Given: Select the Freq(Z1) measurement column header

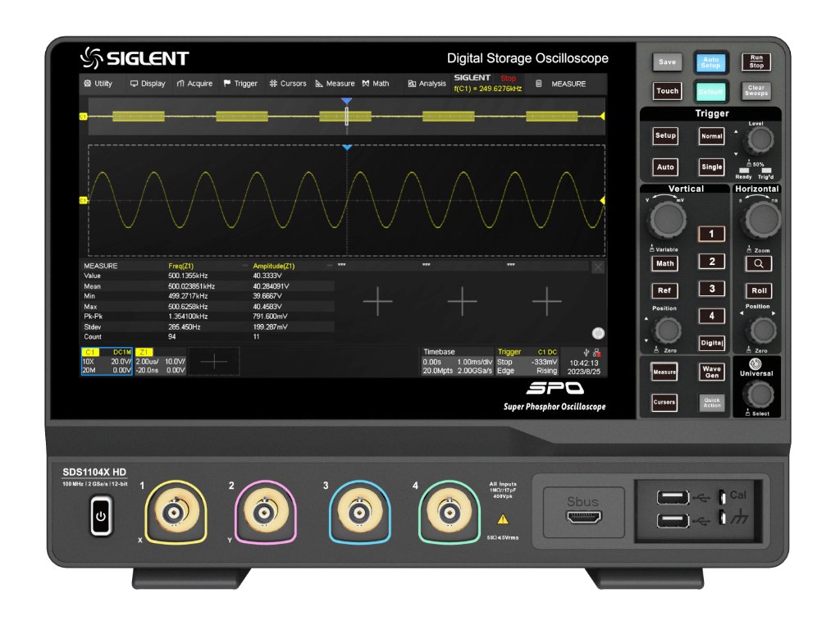Looking at the screenshot, I should [181, 267].
